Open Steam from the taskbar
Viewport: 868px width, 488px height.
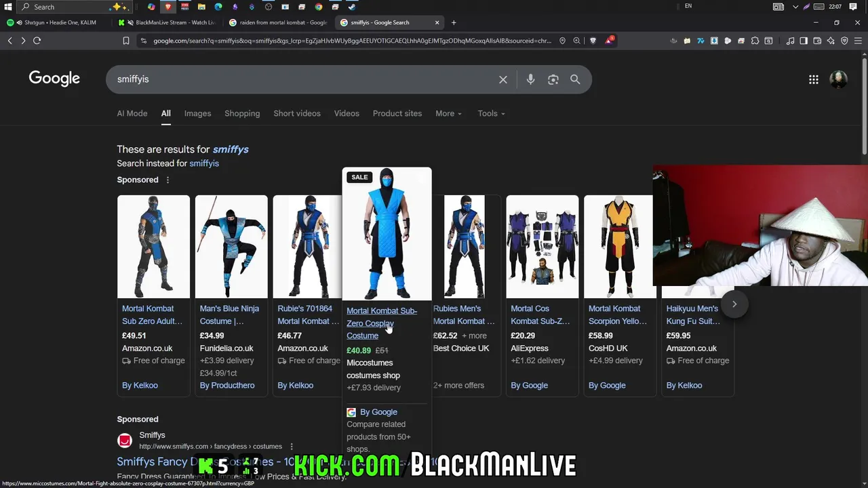point(352,7)
